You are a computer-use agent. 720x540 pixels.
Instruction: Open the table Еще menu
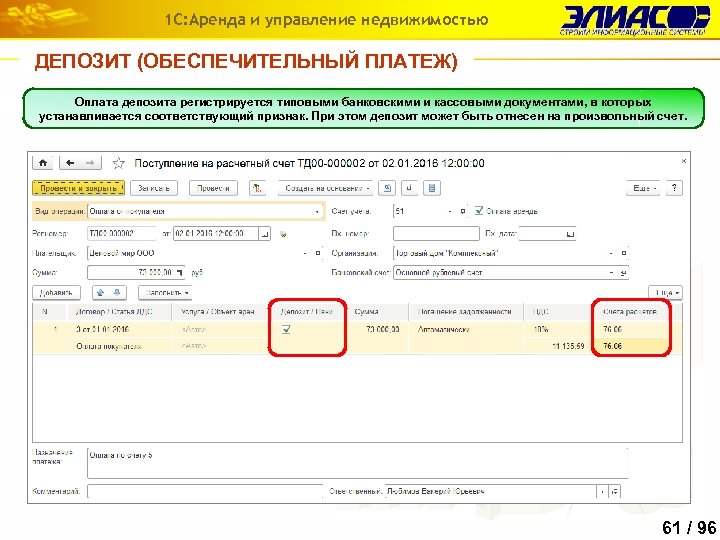point(665,292)
